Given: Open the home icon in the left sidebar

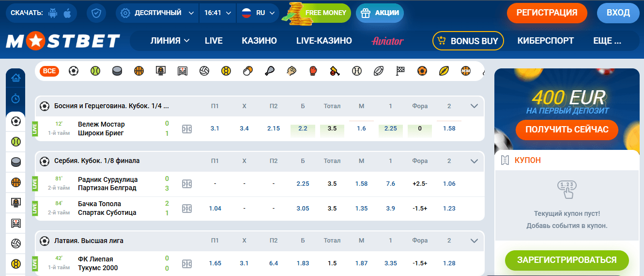Looking at the screenshot, I should (16, 77).
